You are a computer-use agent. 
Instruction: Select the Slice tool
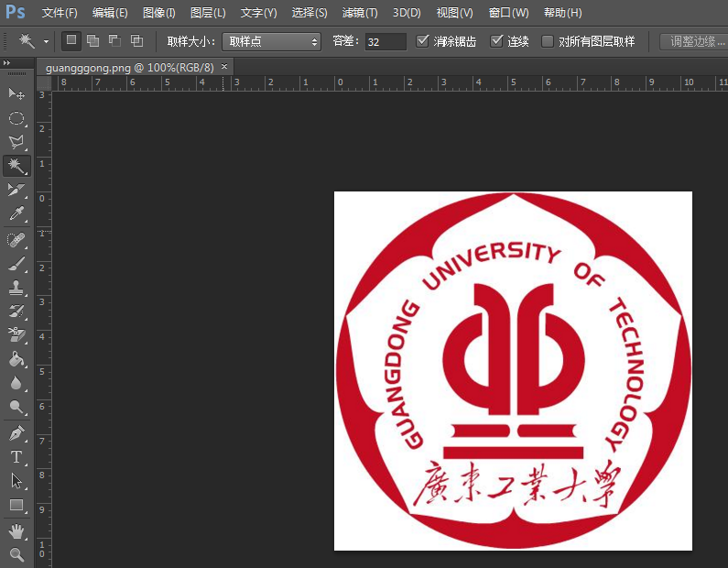point(16,190)
